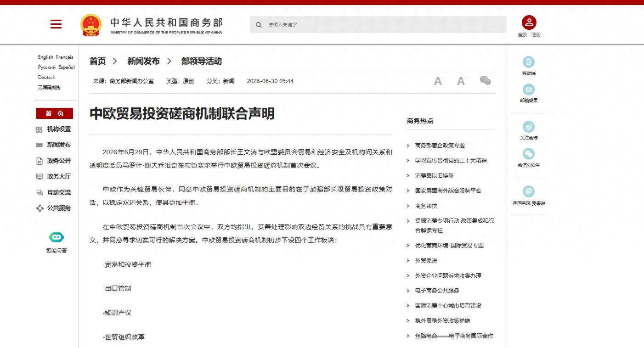Open the 关注微博 Weibo icon
Image resolution: width=644 pixels, height=348 pixels.
[529, 127]
